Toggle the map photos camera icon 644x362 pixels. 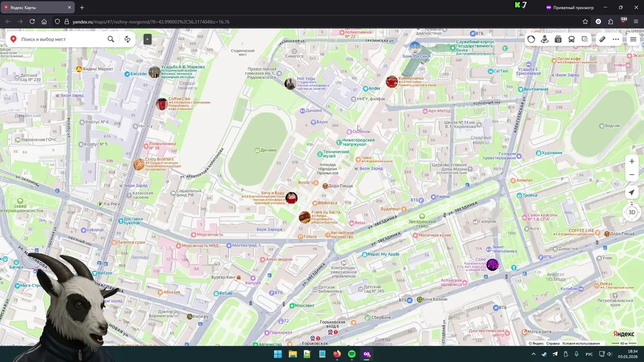click(558, 39)
